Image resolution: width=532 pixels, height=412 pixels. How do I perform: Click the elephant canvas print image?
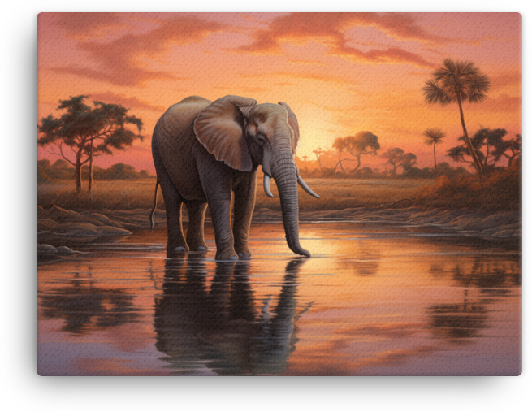click(x=279, y=194)
